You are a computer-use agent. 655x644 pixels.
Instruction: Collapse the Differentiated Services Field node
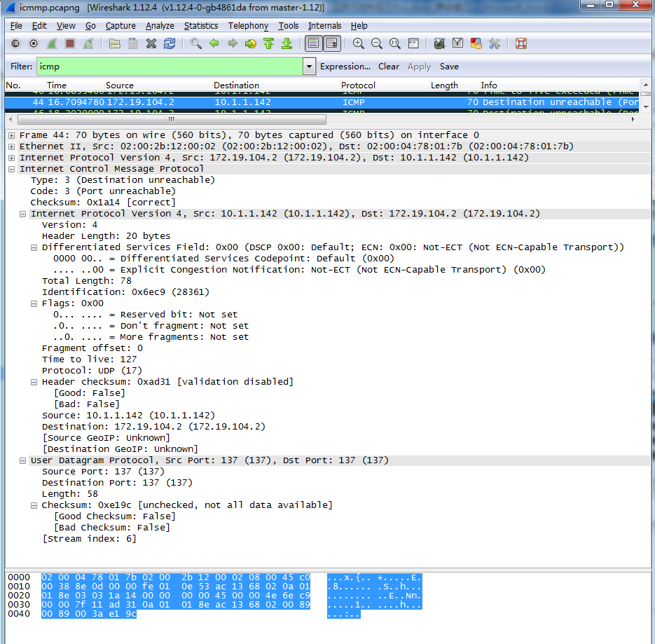34,247
